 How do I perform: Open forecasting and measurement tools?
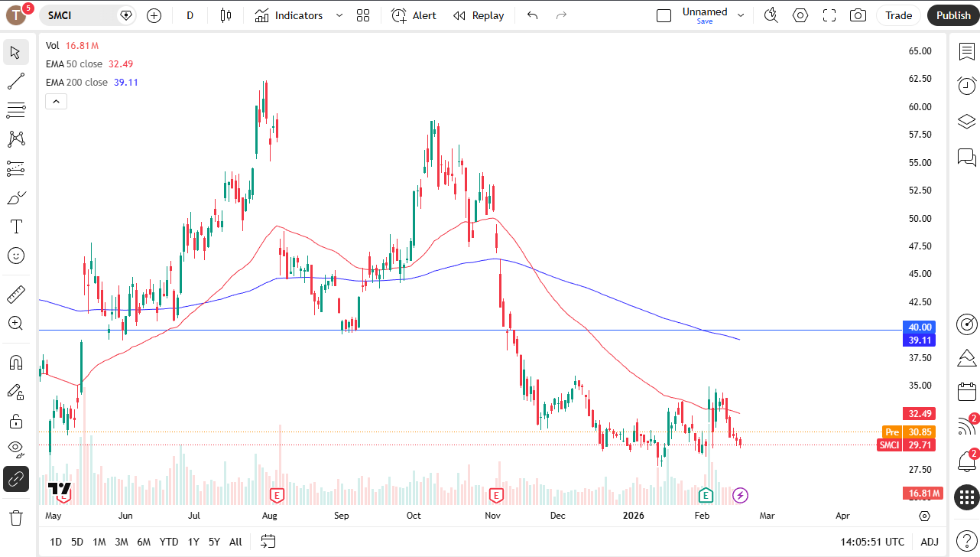[16, 168]
